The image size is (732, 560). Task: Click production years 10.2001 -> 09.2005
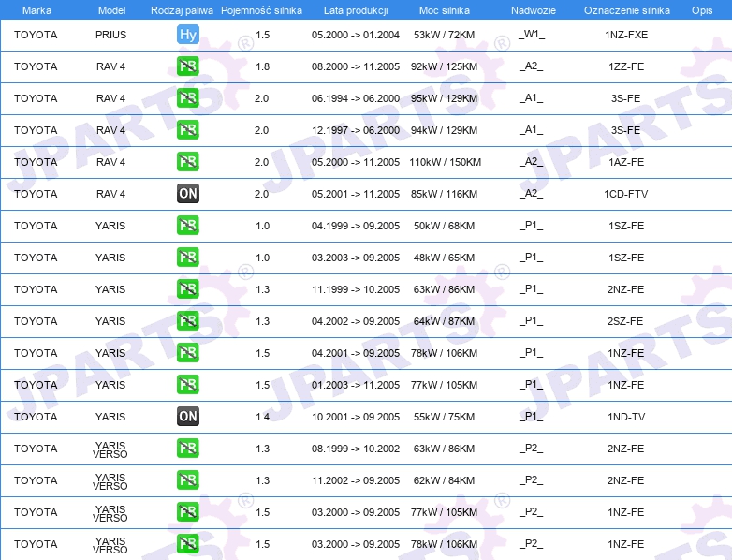click(356, 417)
